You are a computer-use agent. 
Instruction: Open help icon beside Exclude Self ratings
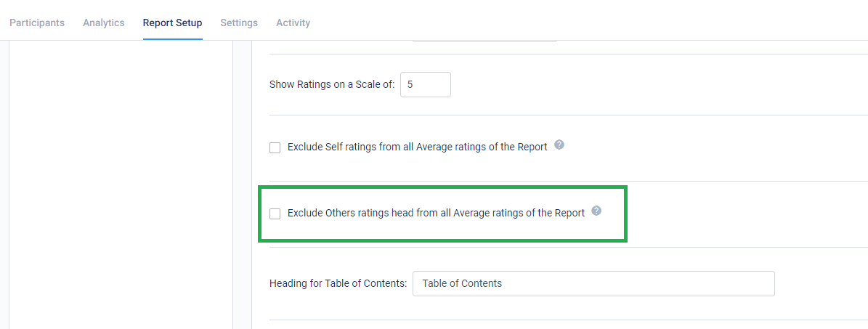559,145
